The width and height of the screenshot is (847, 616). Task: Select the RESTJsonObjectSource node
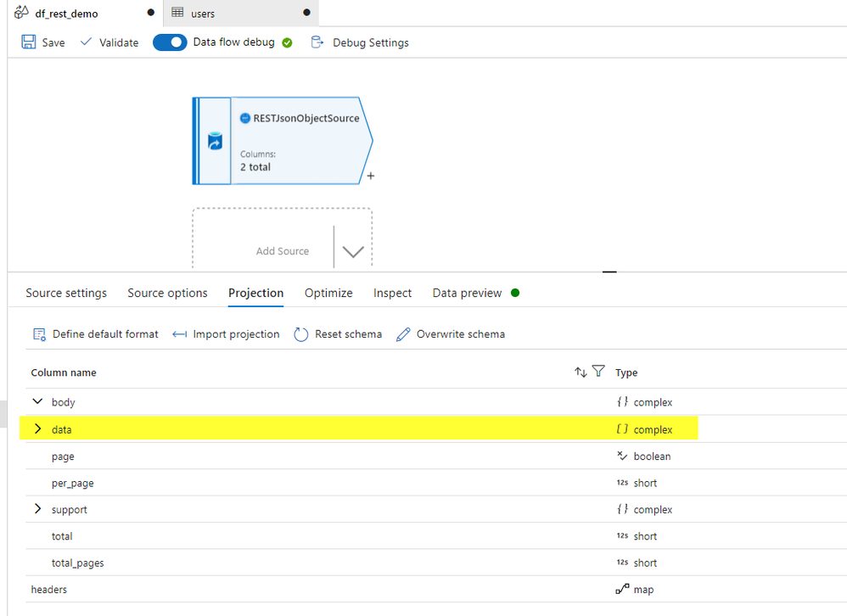[x=283, y=141]
